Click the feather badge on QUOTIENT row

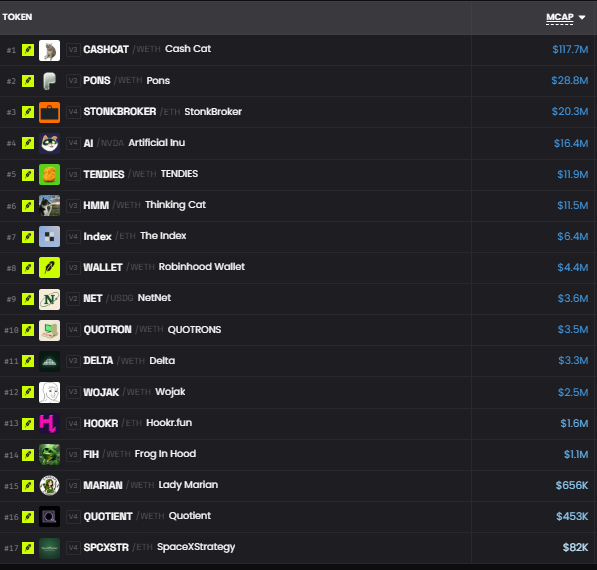(x=28, y=517)
